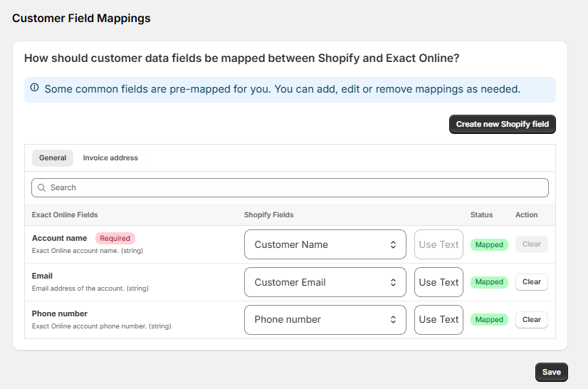Image resolution: width=588 pixels, height=389 pixels.
Task: Open the Customer Name Shopify field dropdown
Action: [325, 244]
